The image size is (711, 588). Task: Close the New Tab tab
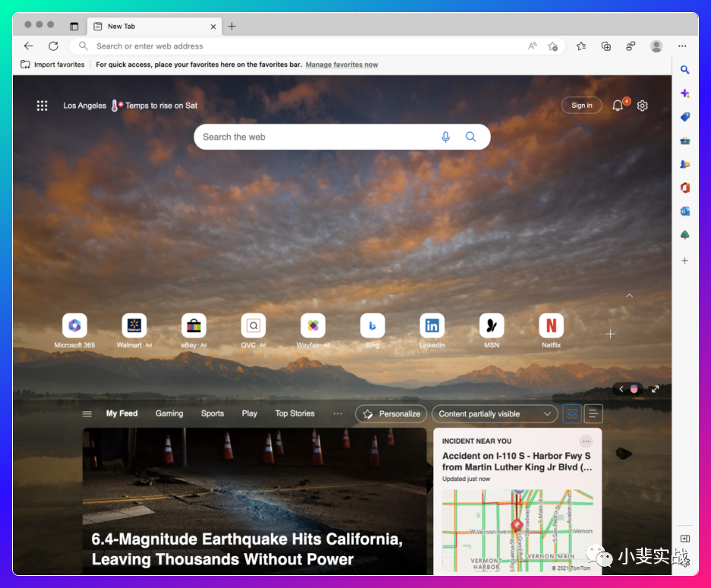[213, 27]
